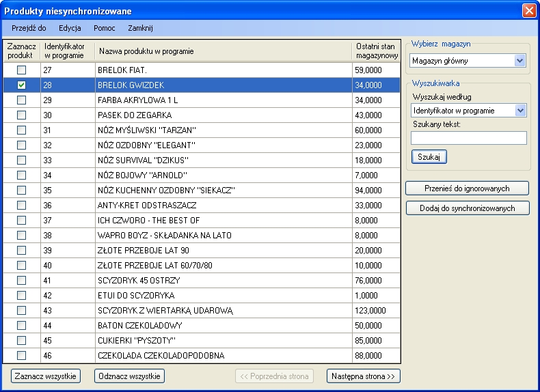Image resolution: width=540 pixels, height=392 pixels.
Task: Tick checkbox for ETUI DO SCYZORYKA
Action: point(21,295)
